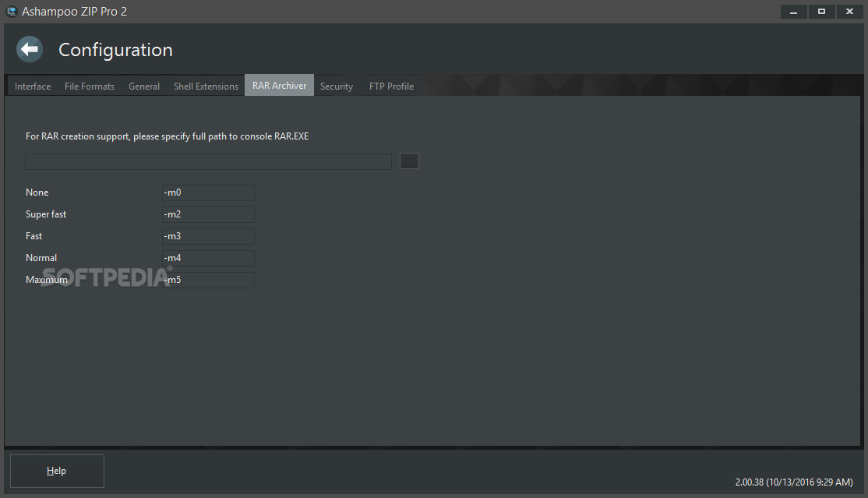Switch to the Interface tab

[33, 86]
